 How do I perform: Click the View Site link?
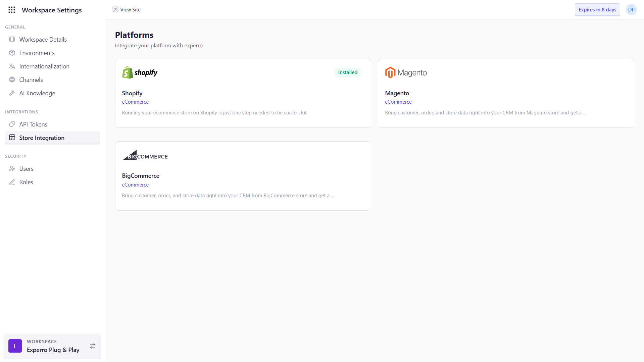coord(127,9)
